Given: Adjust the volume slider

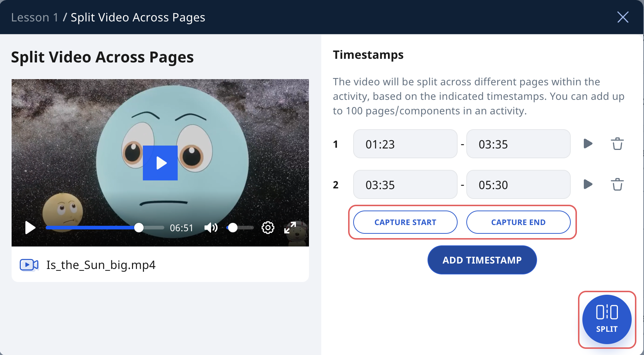Looking at the screenshot, I should [239, 228].
